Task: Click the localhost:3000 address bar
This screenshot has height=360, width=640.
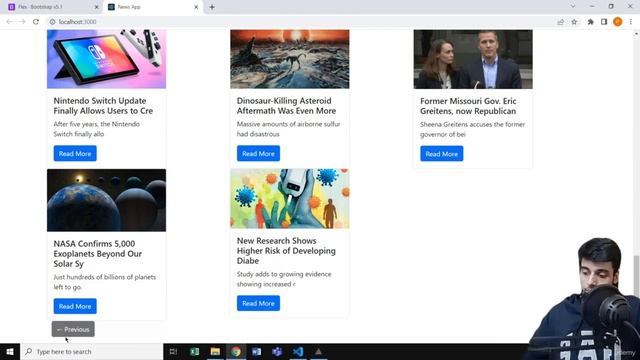Action: (x=302, y=22)
